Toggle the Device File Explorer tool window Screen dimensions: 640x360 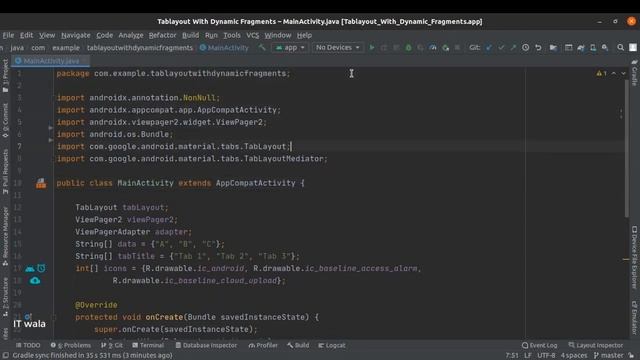click(x=634, y=258)
